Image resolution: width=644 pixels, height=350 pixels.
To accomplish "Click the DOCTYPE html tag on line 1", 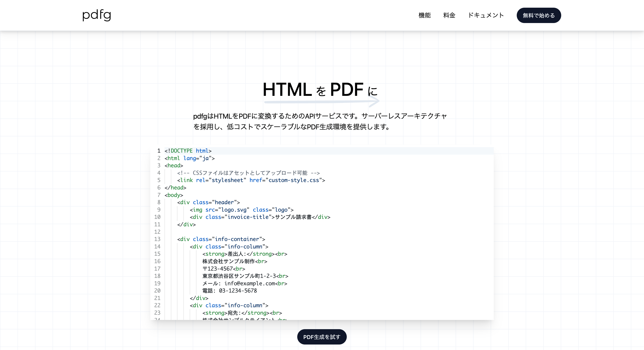I will pos(188,150).
